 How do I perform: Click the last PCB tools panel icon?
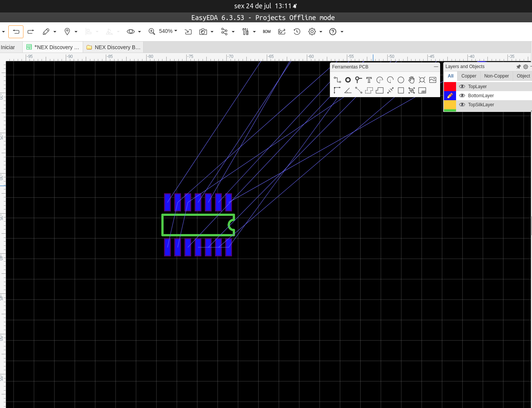click(422, 90)
